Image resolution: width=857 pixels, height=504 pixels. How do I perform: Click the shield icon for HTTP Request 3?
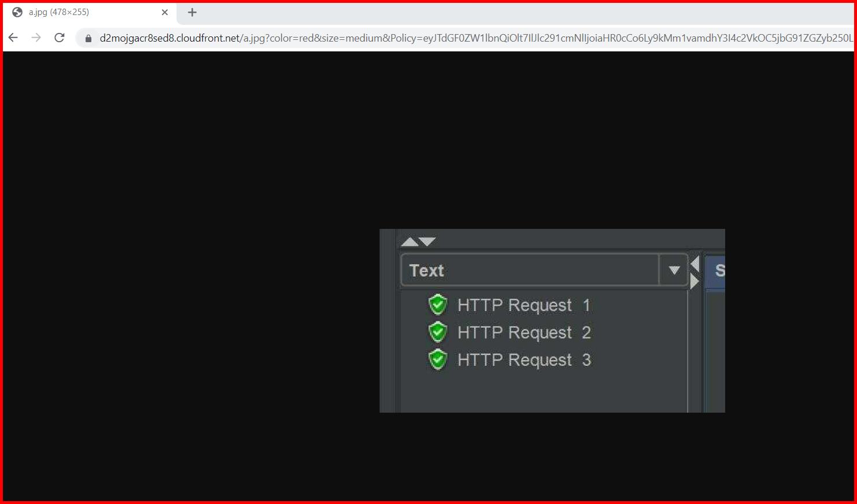coord(438,360)
